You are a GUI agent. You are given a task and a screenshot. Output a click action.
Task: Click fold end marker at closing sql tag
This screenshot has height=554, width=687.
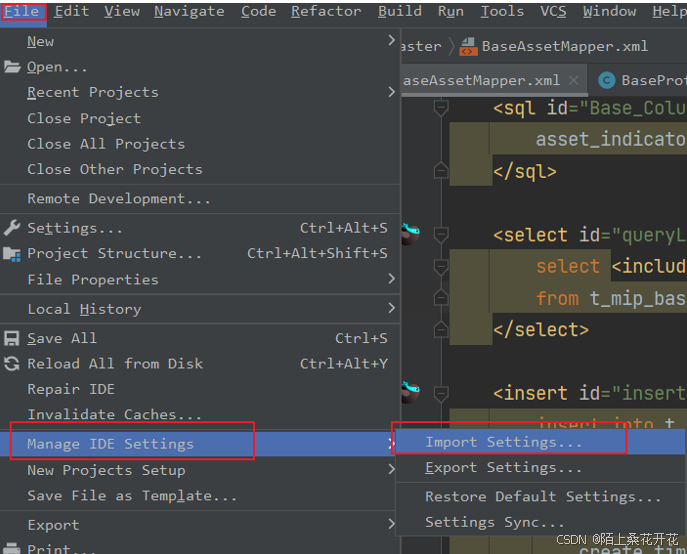[441, 170]
